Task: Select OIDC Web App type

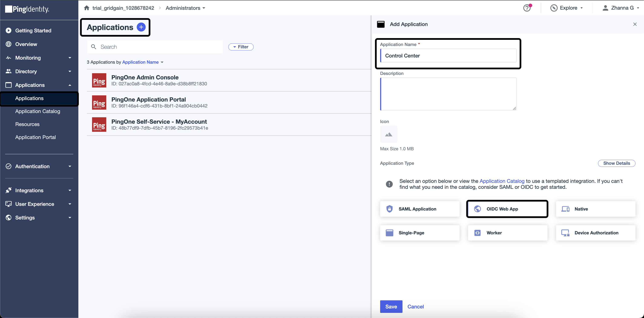Action: click(507, 209)
